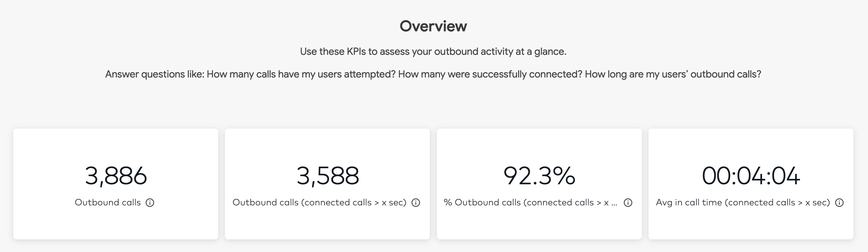868x252 pixels.
Task: Click the truncated "% Outbound calls (connected calls > x ..." label
Action: point(531,203)
